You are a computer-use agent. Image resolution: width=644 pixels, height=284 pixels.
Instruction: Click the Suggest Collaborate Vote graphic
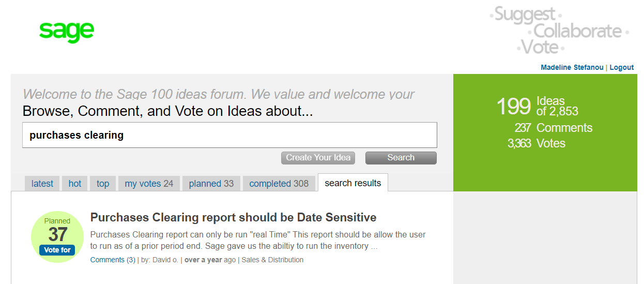pos(559,31)
